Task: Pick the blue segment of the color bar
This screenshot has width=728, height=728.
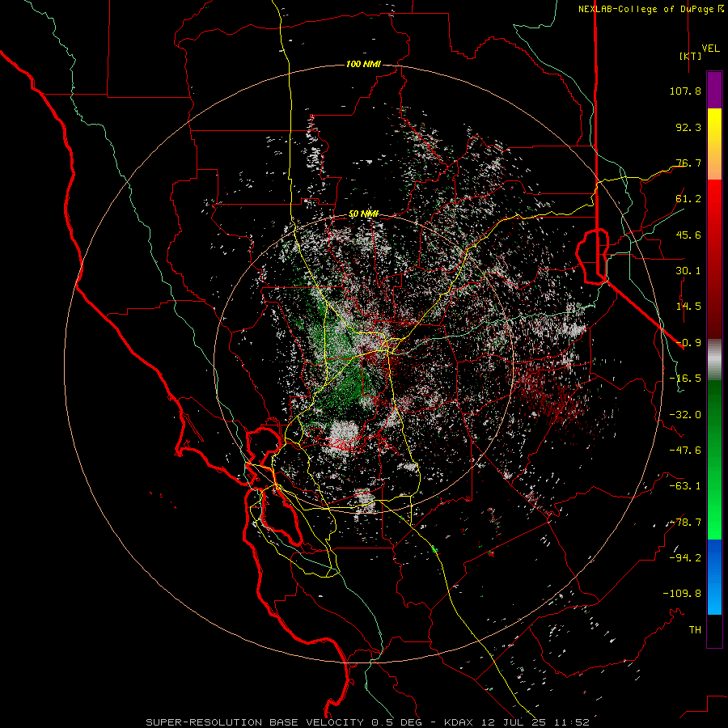Action: point(714,577)
